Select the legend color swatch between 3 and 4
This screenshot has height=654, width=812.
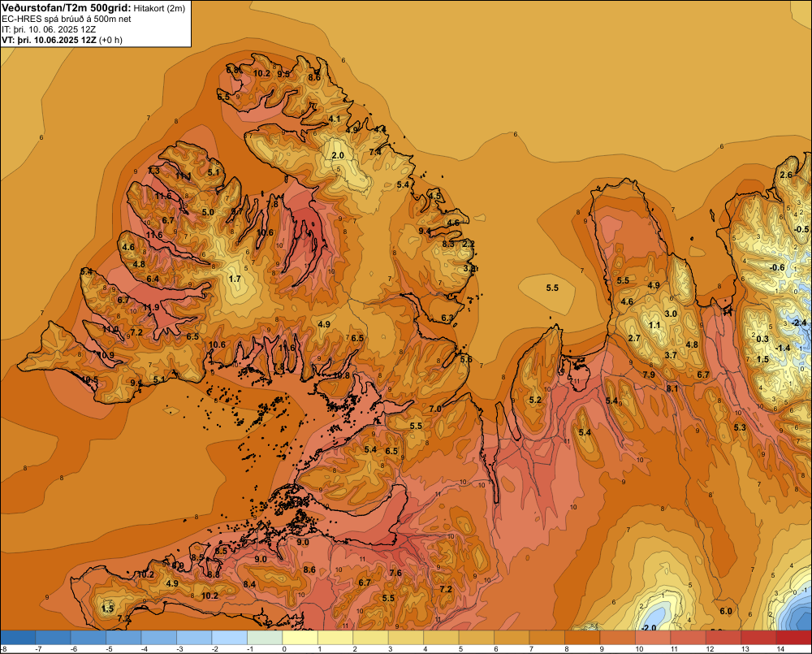click(x=406, y=638)
